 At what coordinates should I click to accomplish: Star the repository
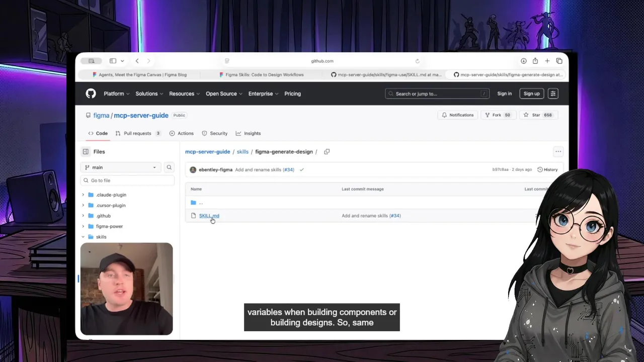click(537, 115)
